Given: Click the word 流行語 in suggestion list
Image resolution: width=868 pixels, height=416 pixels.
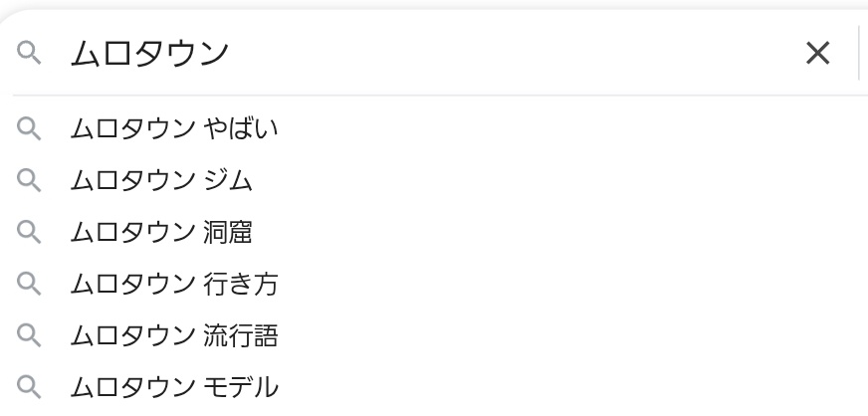Looking at the screenshot, I should click(x=240, y=335).
